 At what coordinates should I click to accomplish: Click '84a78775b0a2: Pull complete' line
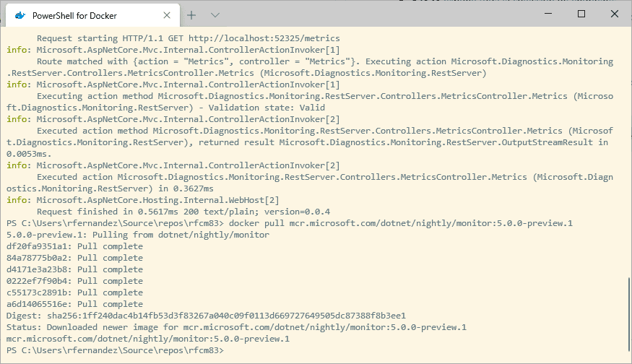click(74, 258)
